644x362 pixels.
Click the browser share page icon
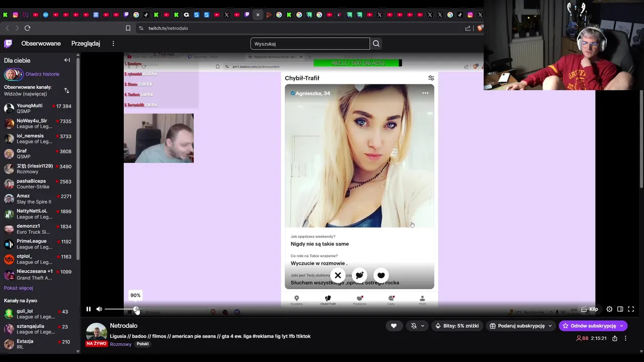(468, 28)
